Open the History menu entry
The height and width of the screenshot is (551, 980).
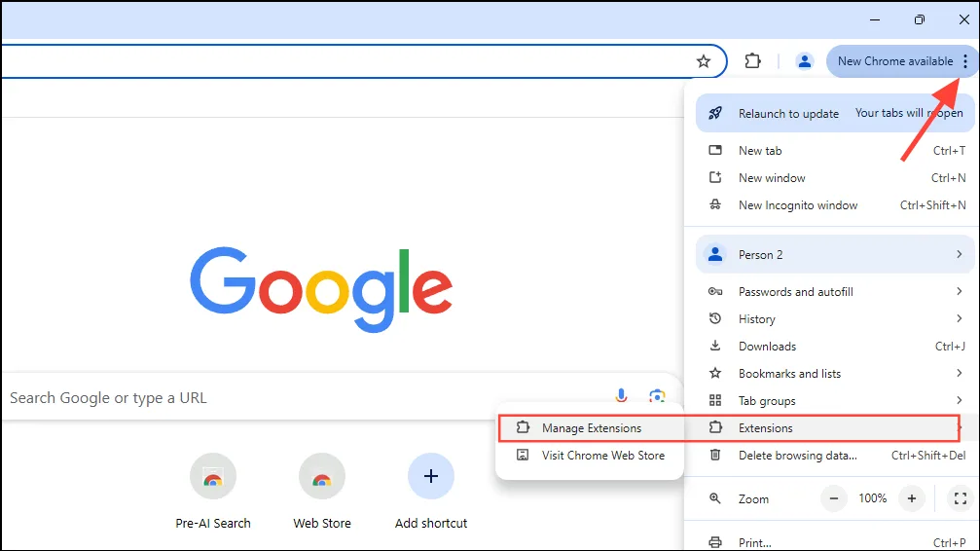[x=835, y=319]
